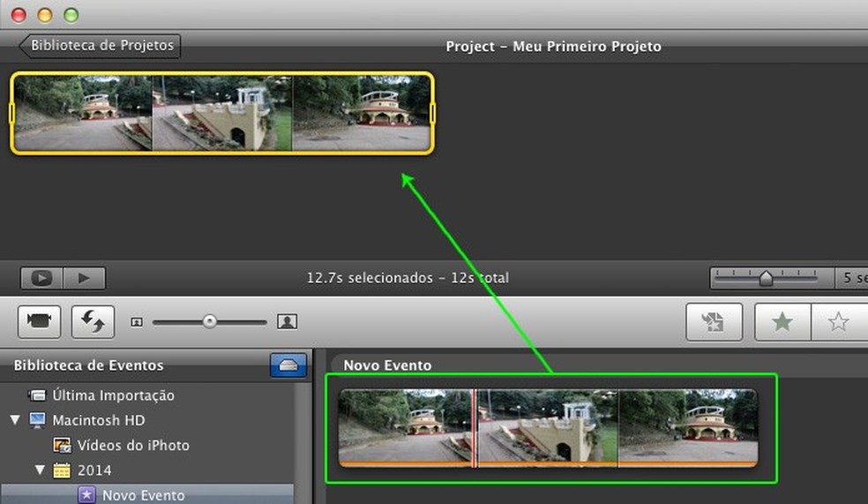The height and width of the screenshot is (504, 868).
Task: Click the Project – Meu Primeiro Projeto title
Action: coord(554,46)
